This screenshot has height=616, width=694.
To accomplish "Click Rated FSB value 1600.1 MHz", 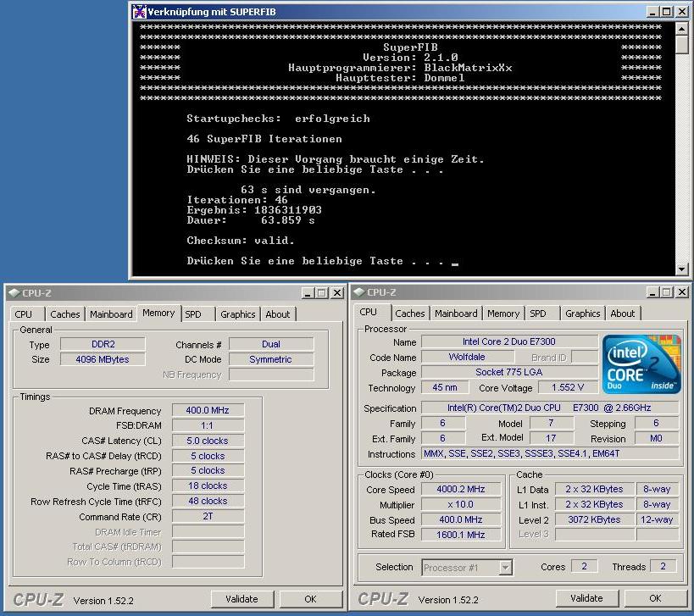I will tap(461, 535).
